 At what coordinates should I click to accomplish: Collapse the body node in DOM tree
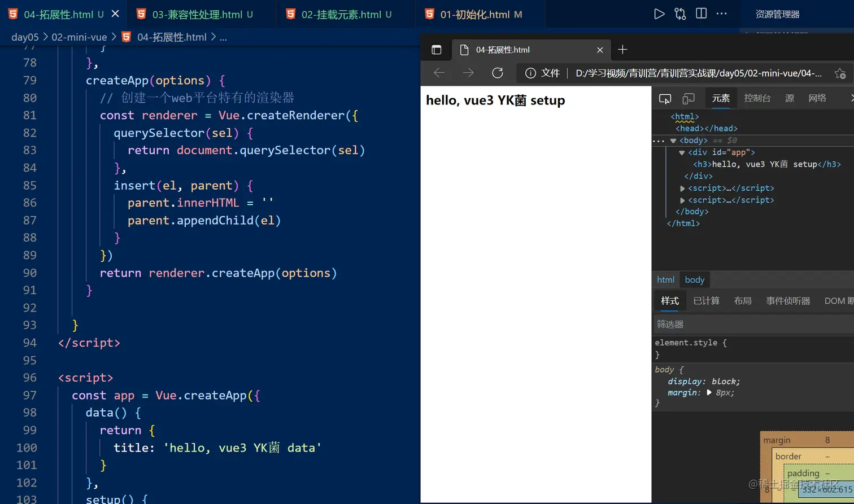673,141
